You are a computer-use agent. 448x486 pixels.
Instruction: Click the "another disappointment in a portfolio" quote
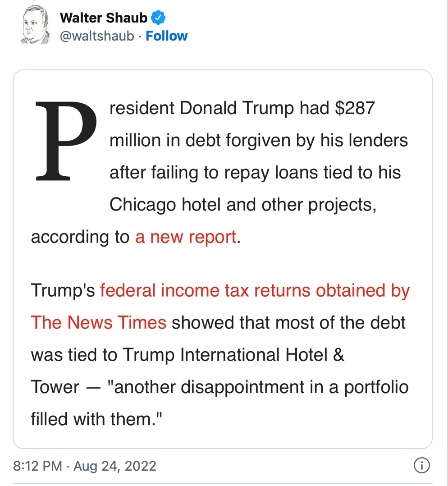261,387
